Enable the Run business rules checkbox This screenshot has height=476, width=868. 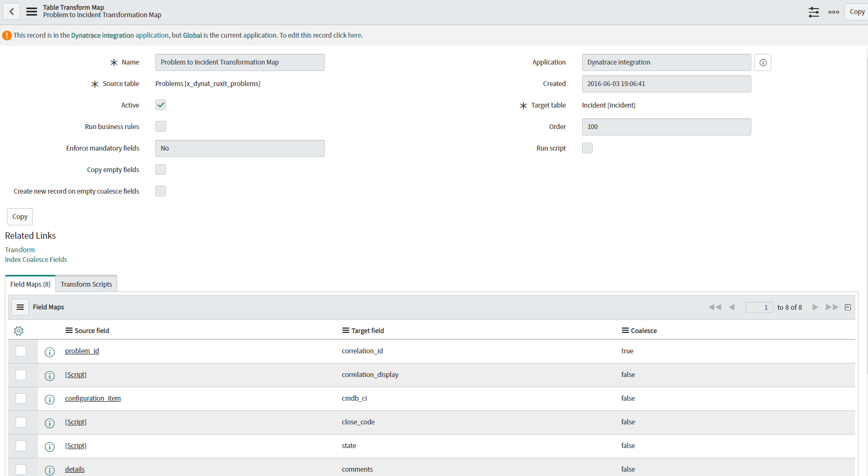[161, 126]
